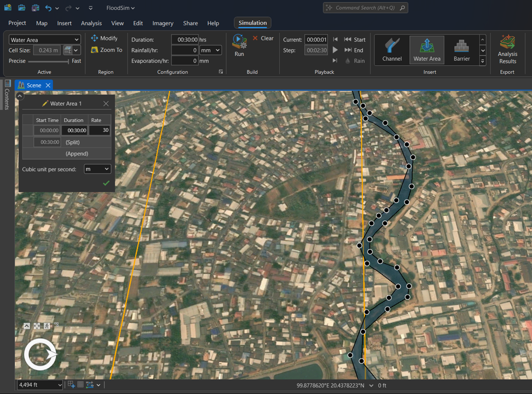Click the (Append) row in Water Area table
This screenshot has height=394, width=532.
pos(77,154)
